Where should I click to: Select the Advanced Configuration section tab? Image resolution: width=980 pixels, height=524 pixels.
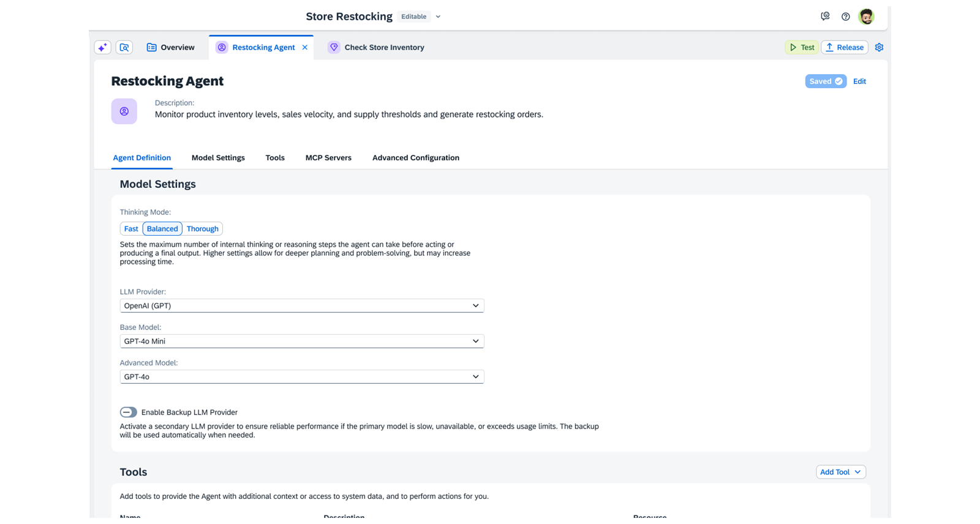tap(416, 158)
